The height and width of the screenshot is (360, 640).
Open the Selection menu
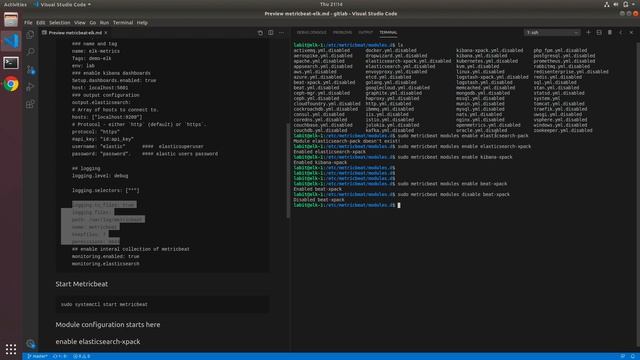(60, 22)
